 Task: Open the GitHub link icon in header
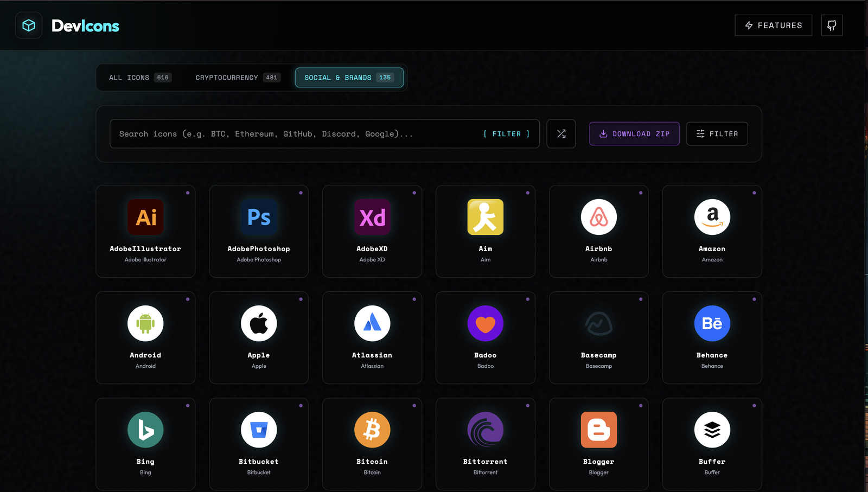click(x=832, y=25)
